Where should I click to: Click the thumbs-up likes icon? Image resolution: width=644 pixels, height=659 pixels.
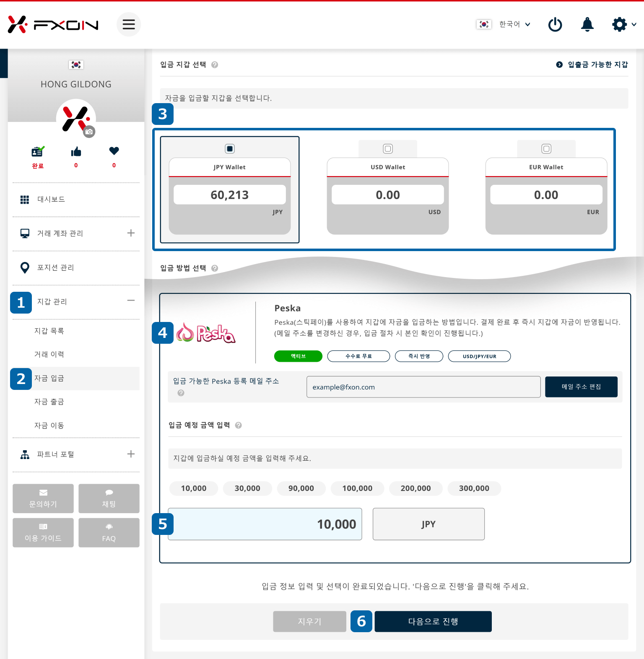[76, 152]
